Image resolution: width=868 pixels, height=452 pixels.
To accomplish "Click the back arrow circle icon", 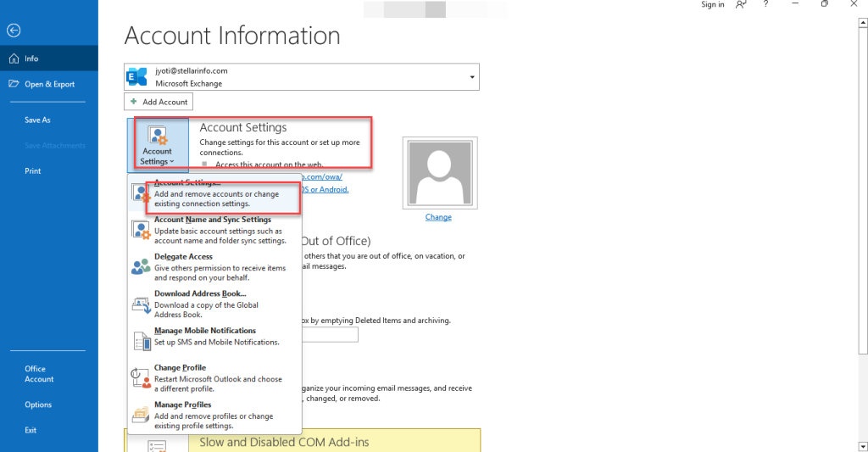I will (x=14, y=31).
